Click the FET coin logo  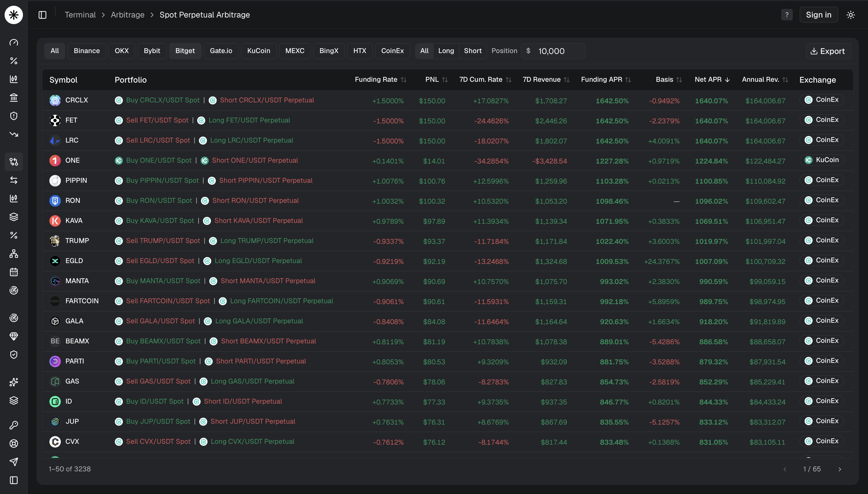[x=55, y=120]
